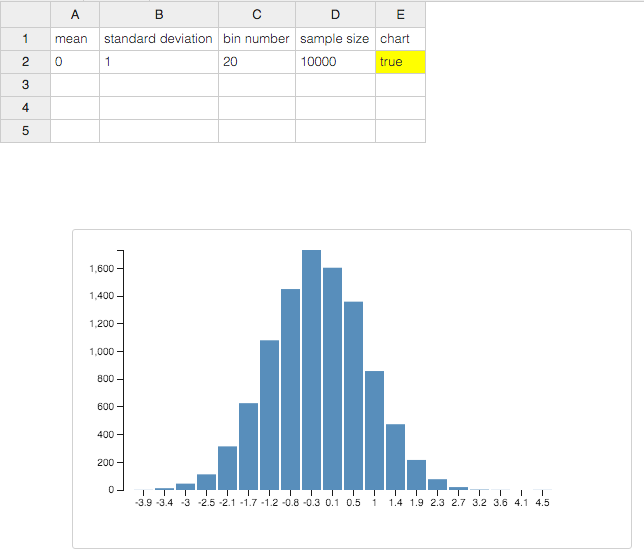The image size is (644, 557).
Task: Select column B header
Action: click(159, 15)
